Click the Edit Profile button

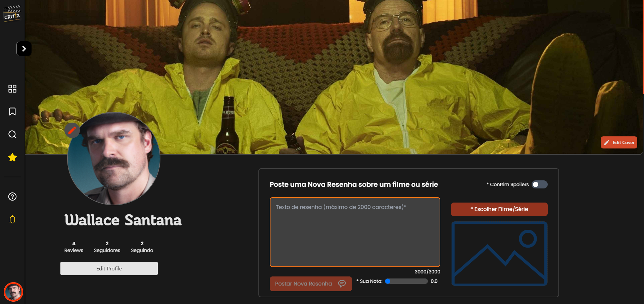(x=109, y=268)
